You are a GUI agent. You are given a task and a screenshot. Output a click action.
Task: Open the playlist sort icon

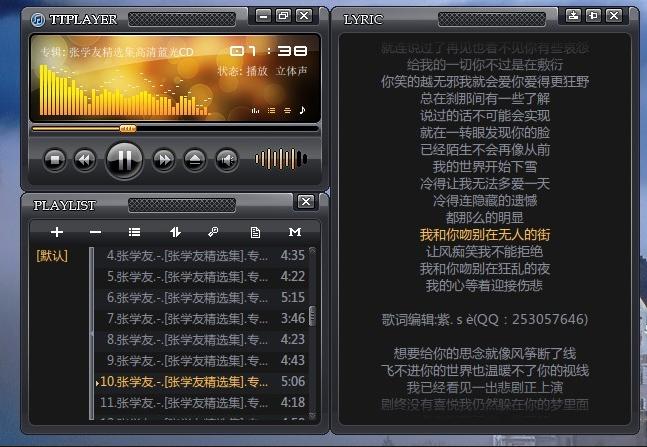click(x=175, y=232)
